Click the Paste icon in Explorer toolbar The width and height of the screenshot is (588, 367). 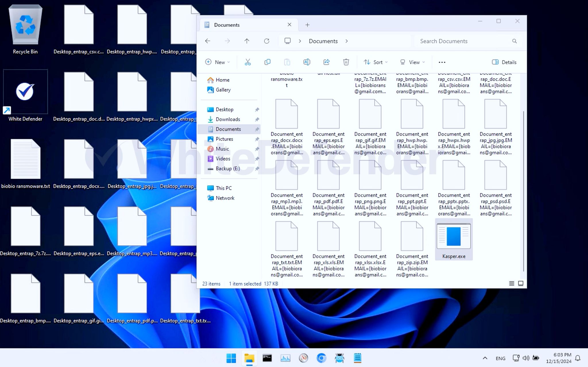click(287, 62)
